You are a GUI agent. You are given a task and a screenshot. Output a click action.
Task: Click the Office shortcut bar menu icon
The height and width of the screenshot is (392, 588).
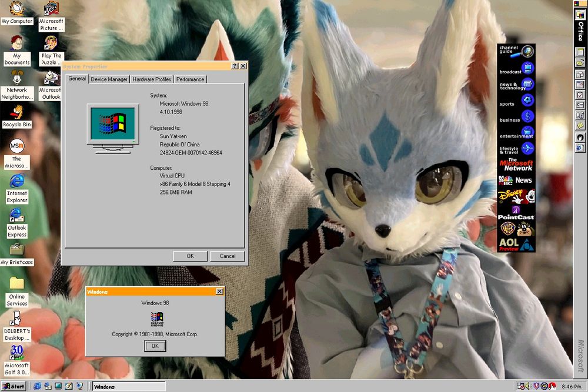(x=576, y=3)
